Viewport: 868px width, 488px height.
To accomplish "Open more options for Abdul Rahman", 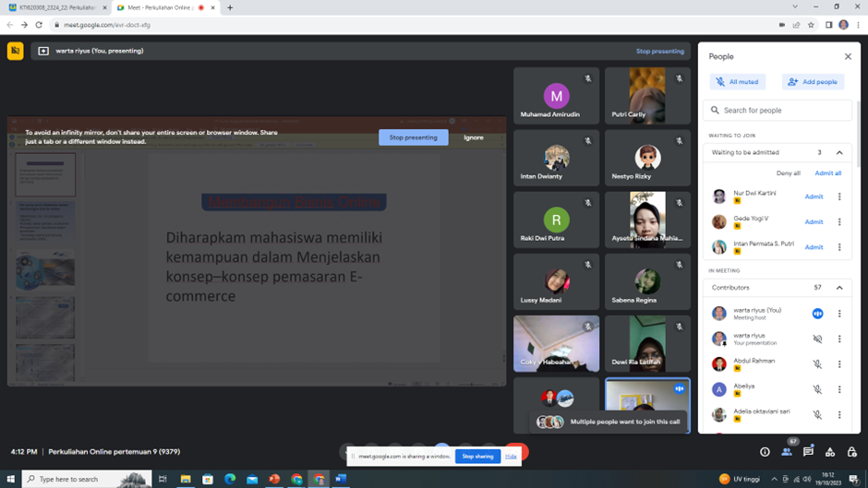I will tap(839, 364).
